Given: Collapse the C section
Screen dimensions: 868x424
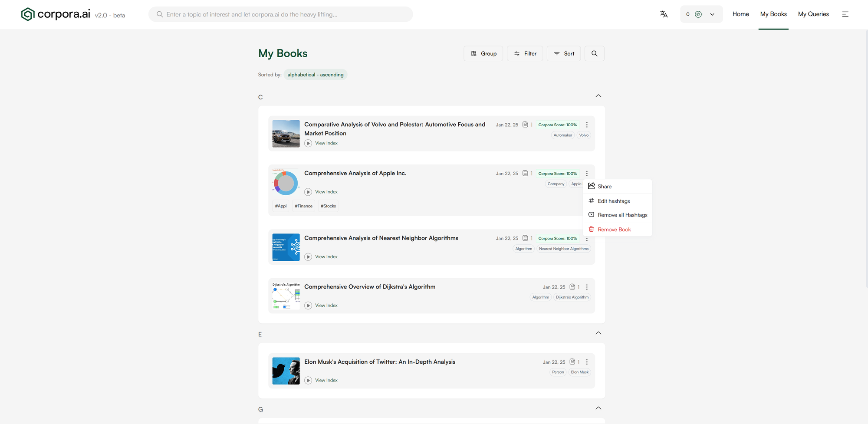Looking at the screenshot, I should pyautogui.click(x=598, y=96).
